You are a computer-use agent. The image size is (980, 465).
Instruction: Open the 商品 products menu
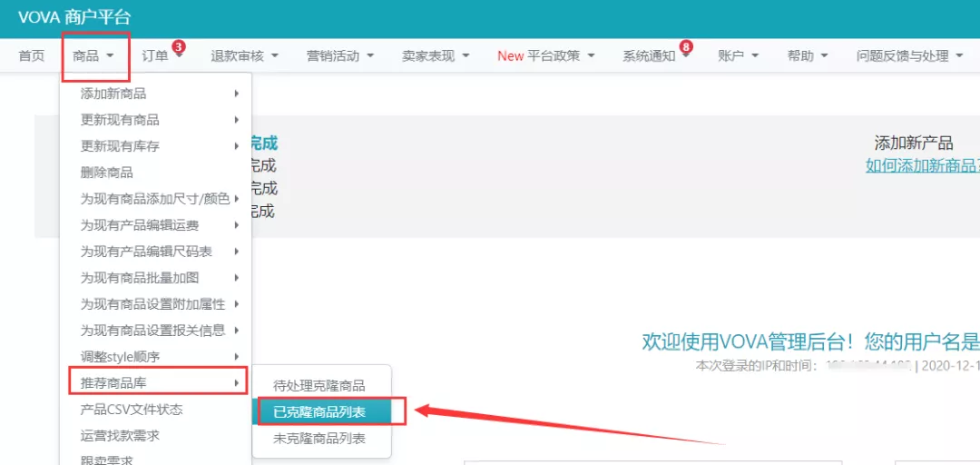click(x=93, y=55)
